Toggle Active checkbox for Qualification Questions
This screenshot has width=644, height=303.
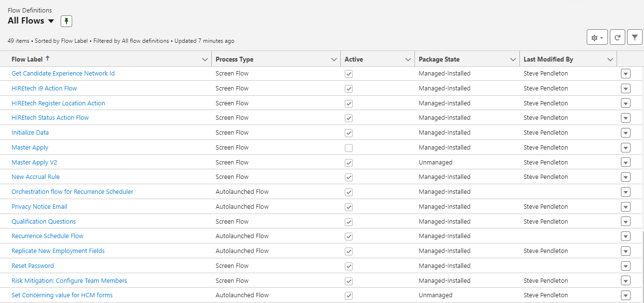click(349, 222)
